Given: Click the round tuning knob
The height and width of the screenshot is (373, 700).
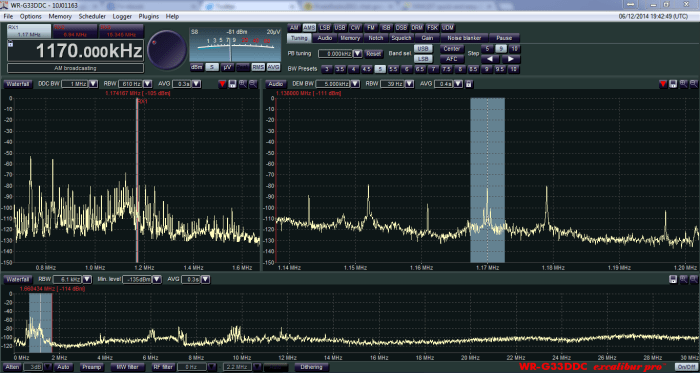Looking at the screenshot, I should point(167,50).
